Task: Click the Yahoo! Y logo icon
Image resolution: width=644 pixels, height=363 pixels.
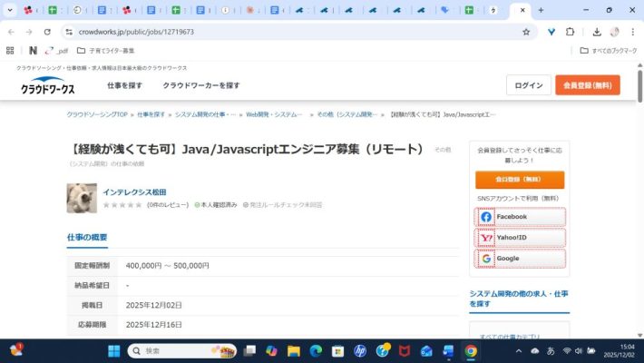Action: [486, 238]
